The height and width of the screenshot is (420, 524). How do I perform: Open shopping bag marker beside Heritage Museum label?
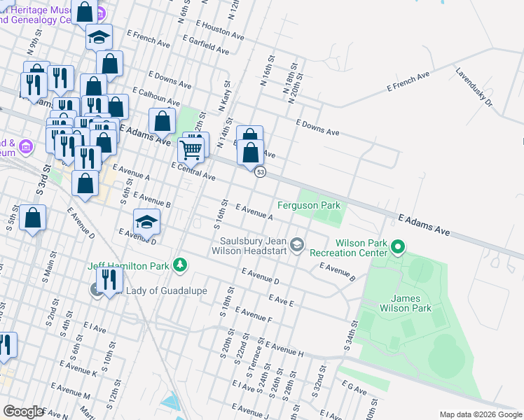pos(85,13)
